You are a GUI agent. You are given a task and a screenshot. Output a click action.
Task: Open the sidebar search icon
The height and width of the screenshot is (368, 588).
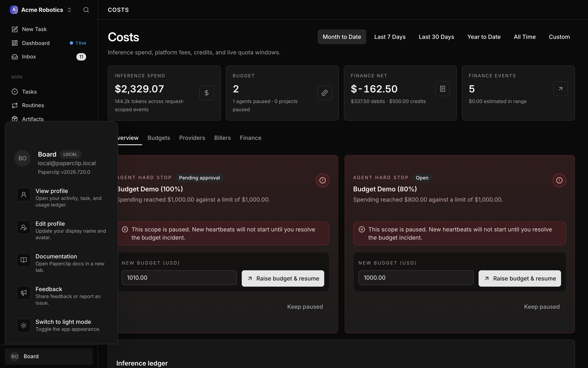(x=86, y=10)
